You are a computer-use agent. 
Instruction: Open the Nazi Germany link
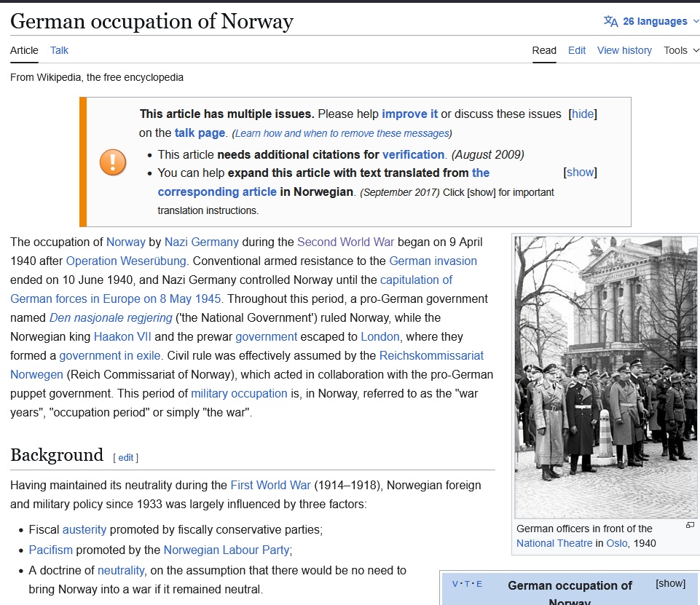click(201, 242)
